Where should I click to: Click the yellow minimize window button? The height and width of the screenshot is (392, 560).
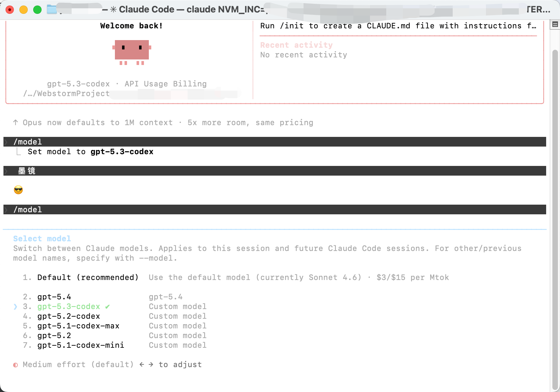point(24,10)
